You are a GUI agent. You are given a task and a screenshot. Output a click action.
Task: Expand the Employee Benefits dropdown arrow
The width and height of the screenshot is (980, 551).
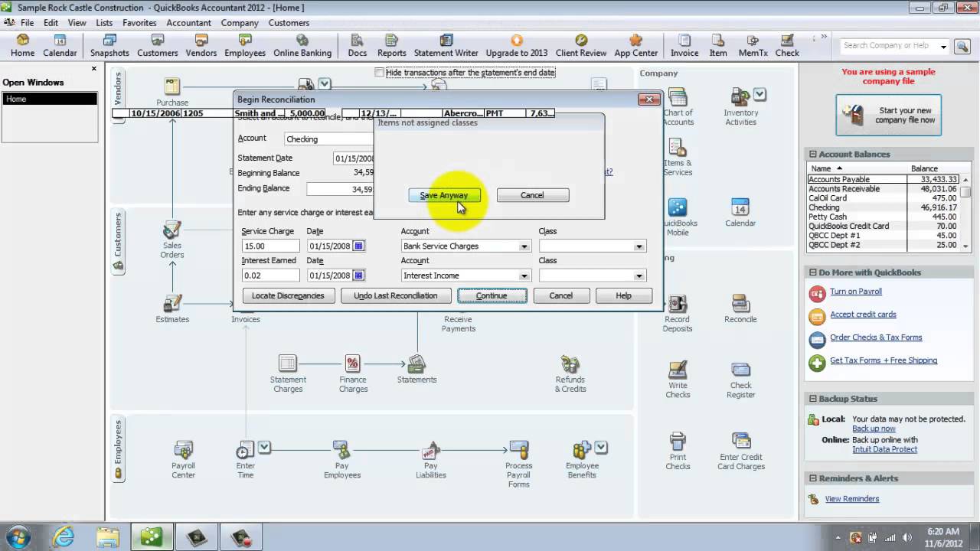601,447
